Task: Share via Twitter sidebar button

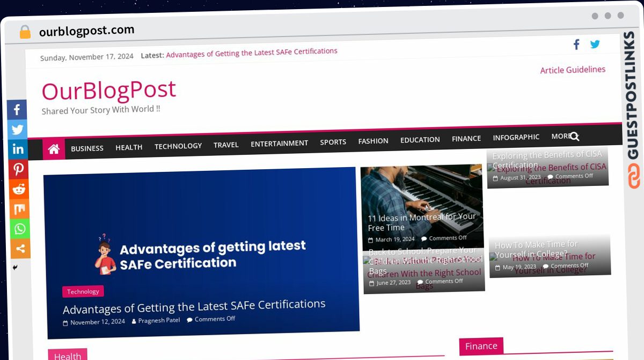Action: pos(18,129)
